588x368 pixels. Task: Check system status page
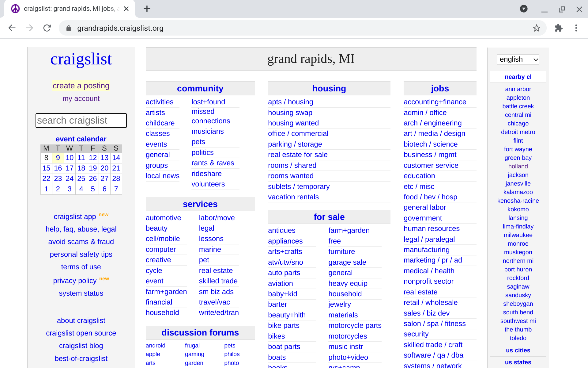click(81, 293)
